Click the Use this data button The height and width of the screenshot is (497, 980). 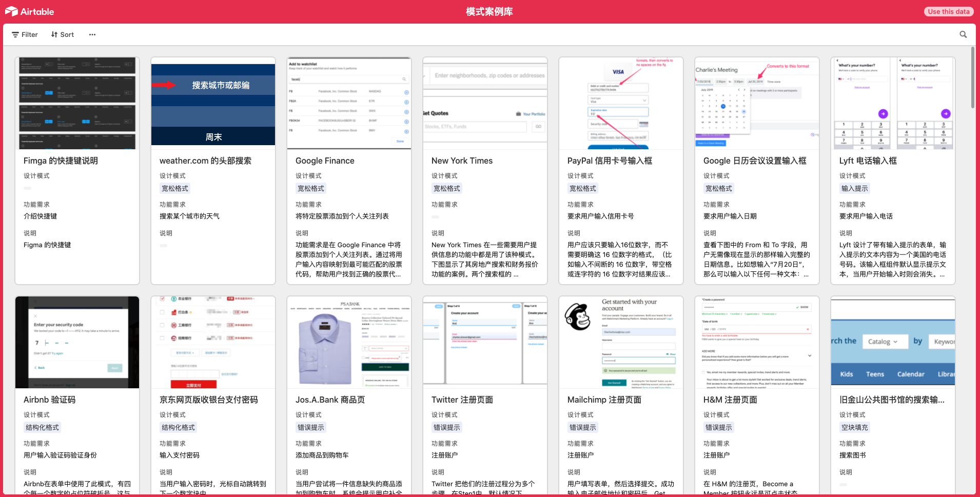pyautogui.click(x=949, y=11)
